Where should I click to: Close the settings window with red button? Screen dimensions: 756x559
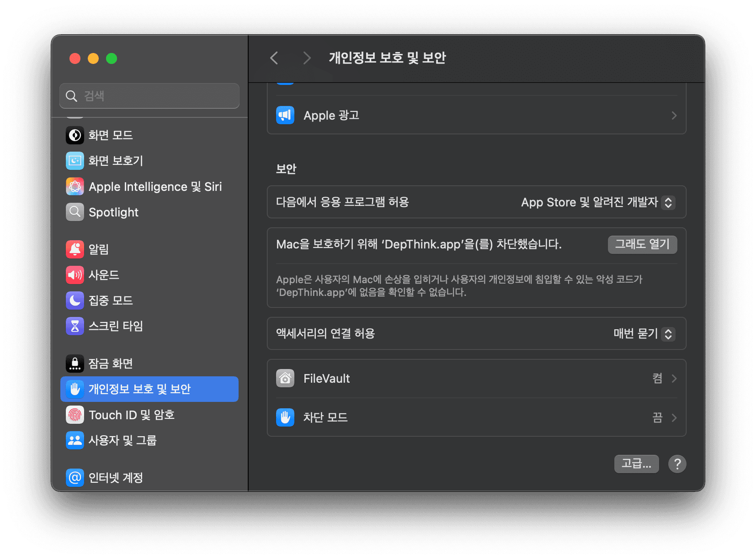pos(75,58)
